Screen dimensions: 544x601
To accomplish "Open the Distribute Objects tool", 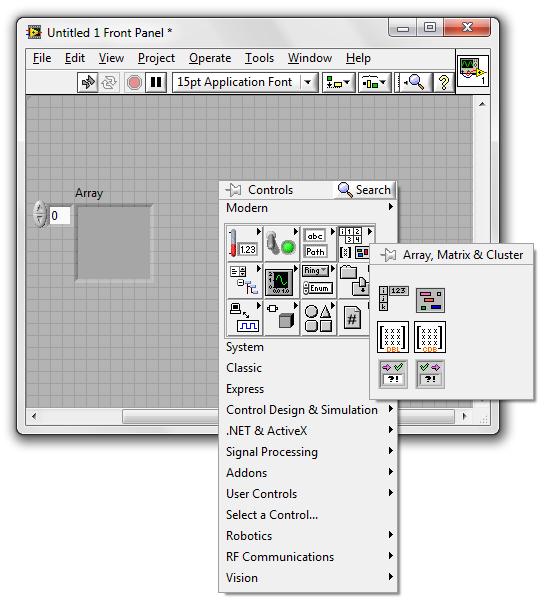I will [x=374, y=82].
